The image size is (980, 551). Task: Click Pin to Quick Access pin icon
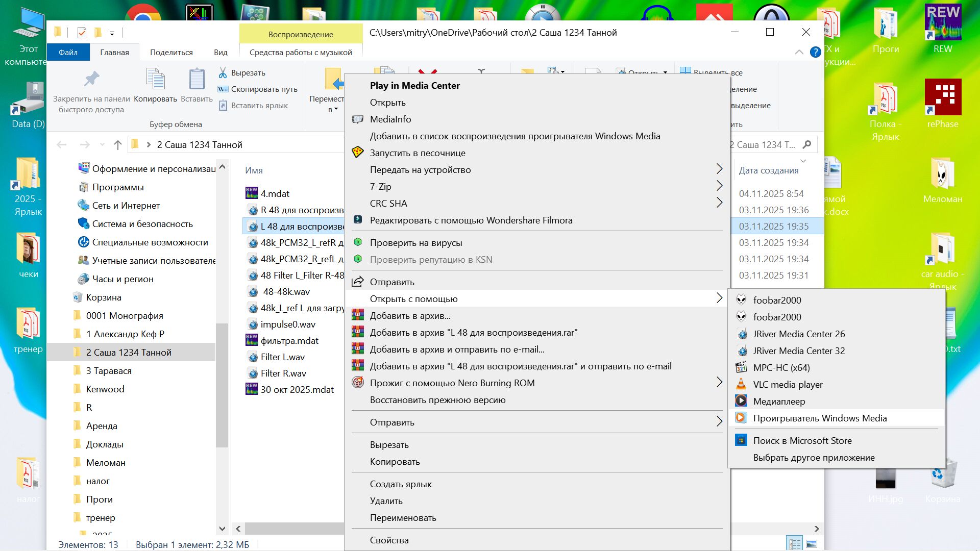click(91, 80)
